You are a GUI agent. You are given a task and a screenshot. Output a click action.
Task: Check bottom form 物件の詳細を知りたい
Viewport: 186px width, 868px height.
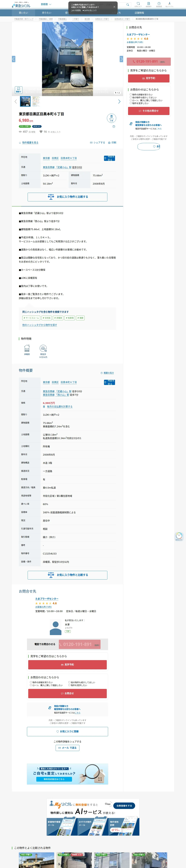(x=31, y=682)
